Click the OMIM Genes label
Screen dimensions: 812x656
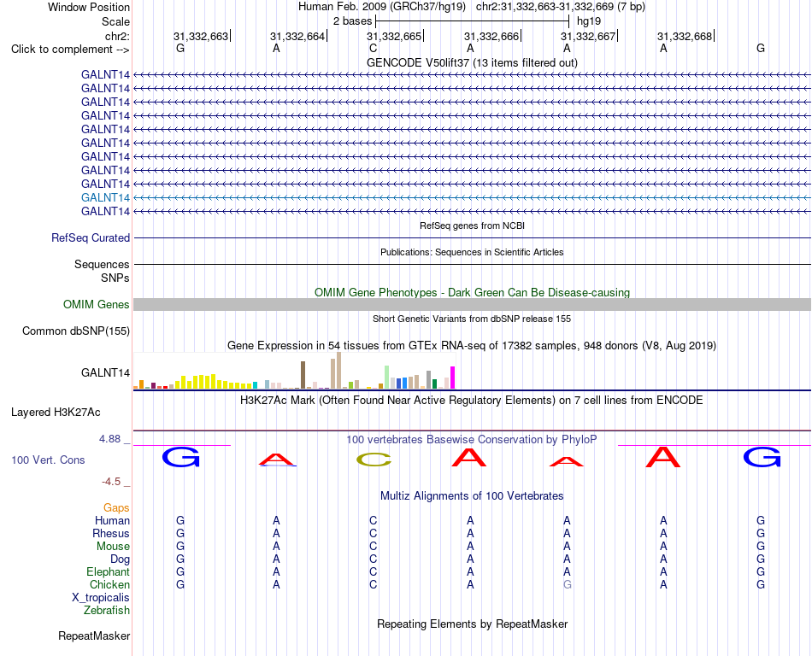click(x=96, y=305)
